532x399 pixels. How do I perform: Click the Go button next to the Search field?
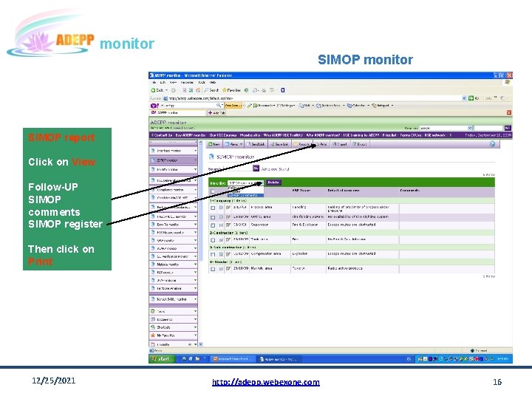(x=256, y=168)
